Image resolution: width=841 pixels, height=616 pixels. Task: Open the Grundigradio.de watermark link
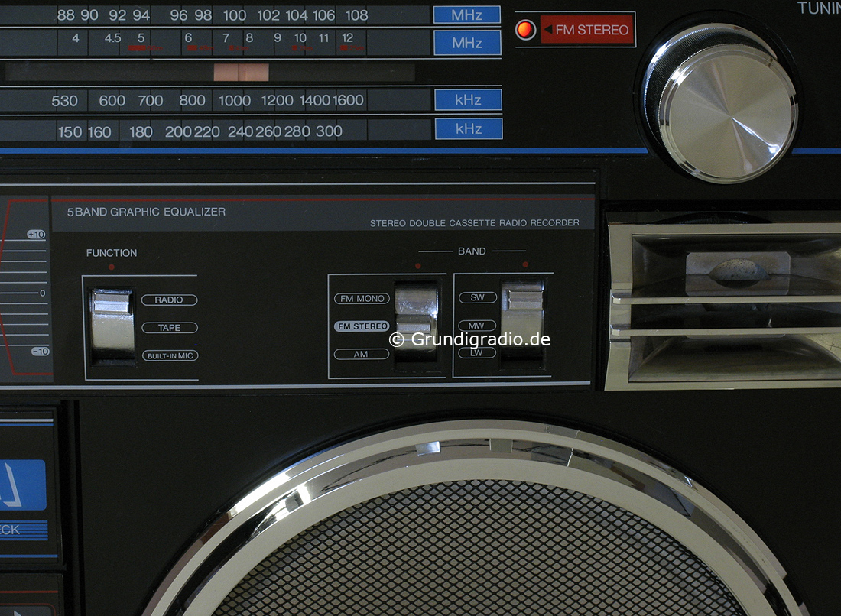[x=470, y=340]
